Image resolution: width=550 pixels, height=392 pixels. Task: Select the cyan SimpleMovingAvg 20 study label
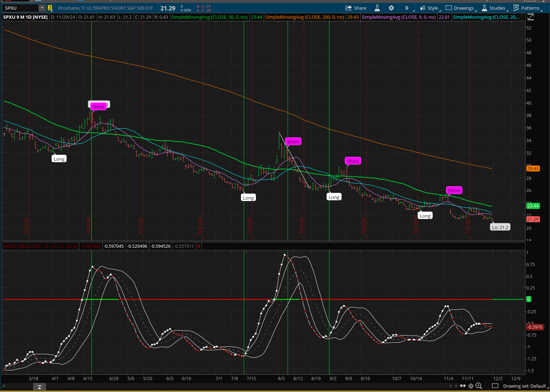486,17
